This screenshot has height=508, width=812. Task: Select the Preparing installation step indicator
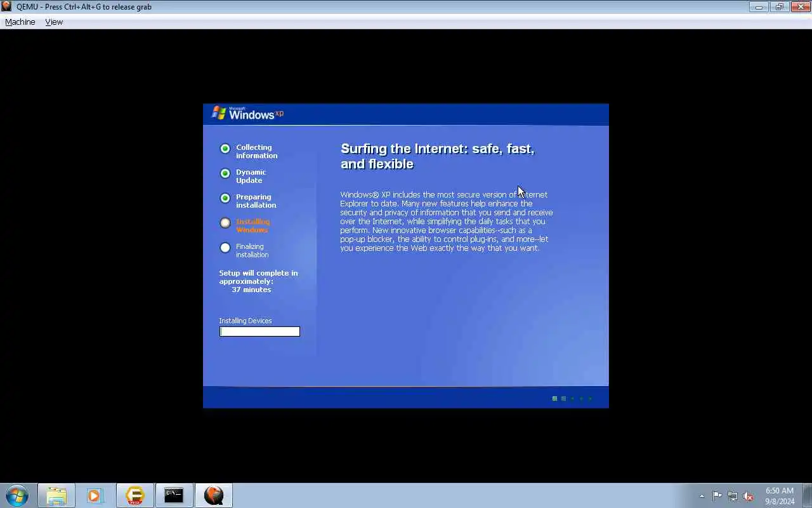coord(225,198)
